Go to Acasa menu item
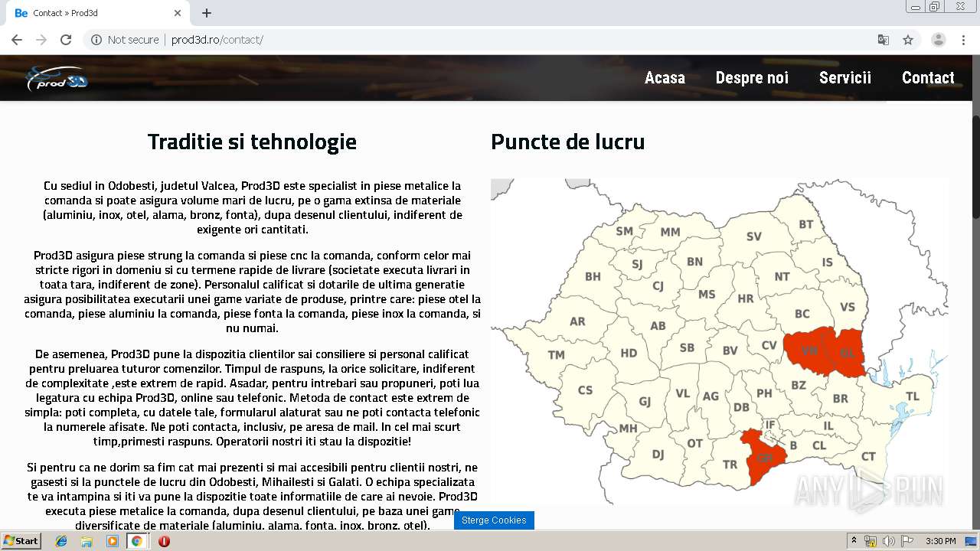 (x=665, y=77)
